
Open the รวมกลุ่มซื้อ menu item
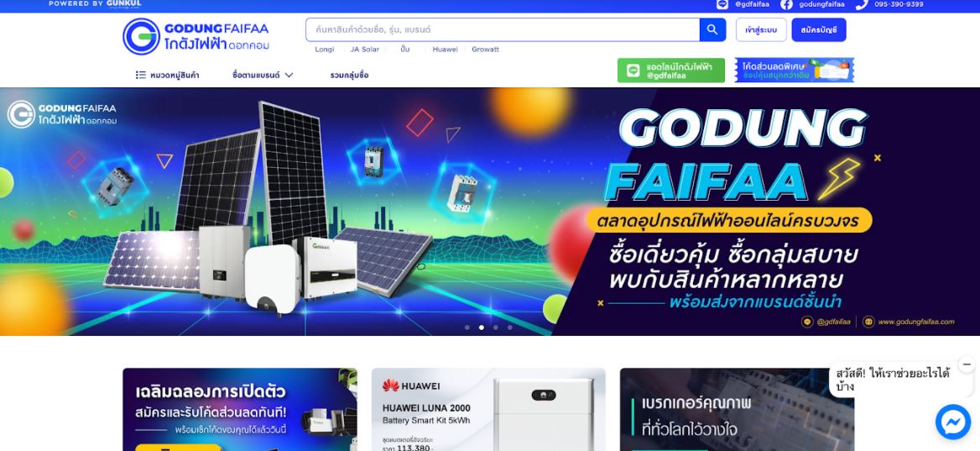point(349,75)
